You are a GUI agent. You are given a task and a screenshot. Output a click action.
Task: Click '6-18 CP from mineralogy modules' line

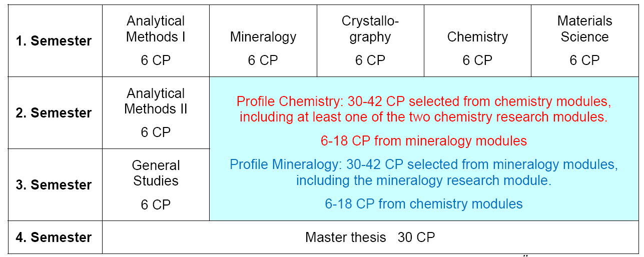(x=424, y=141)
